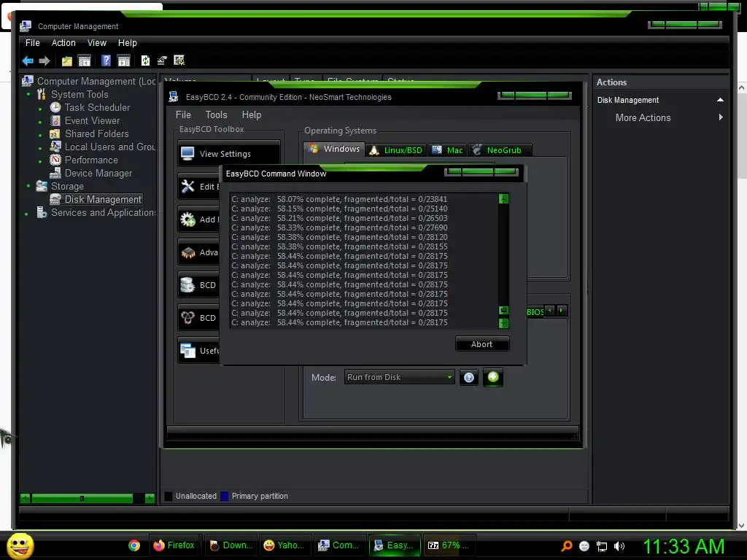
Task: Open the Mode 'Run from Disk' dropdown
Action: pos(399,377)
